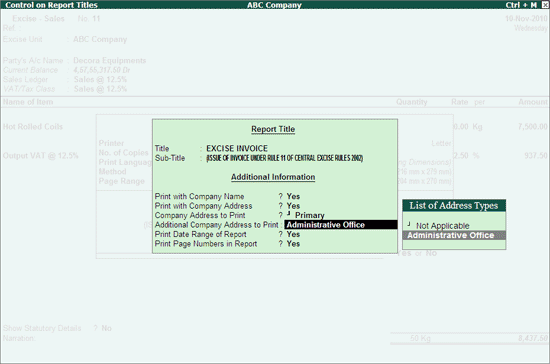Click the Report Title heading
Screen dimensions: 550x364
[x=273, y=129]
